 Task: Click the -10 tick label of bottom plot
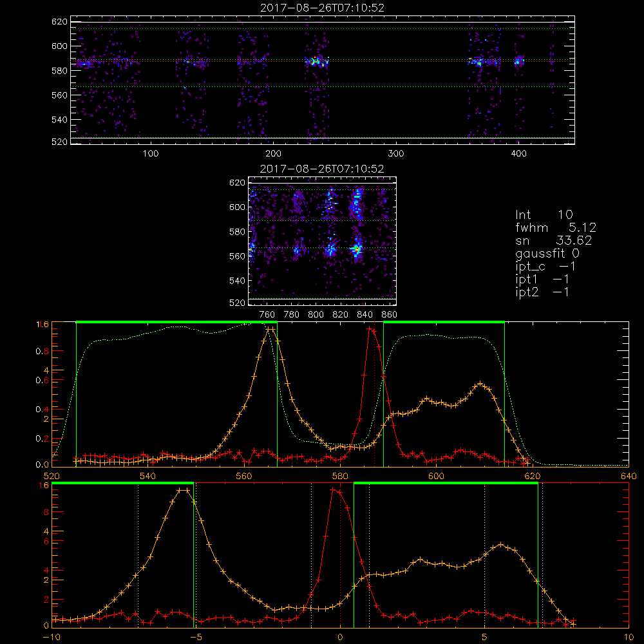(52, 637)
